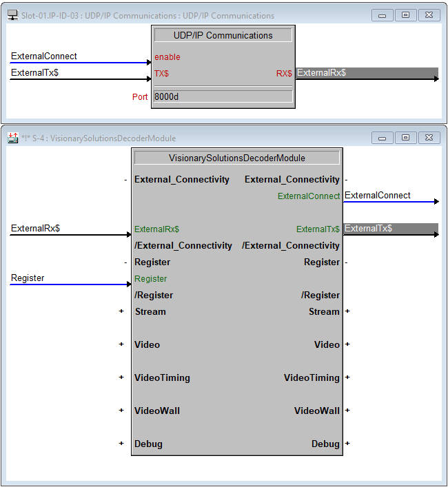Viewport: 448px width, 487px height.
Task: Click the UDP/IP Communications symbol header
Action: pos(223,35)
